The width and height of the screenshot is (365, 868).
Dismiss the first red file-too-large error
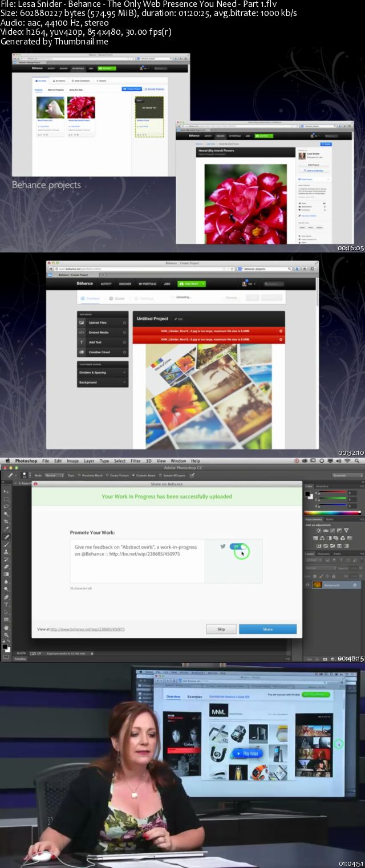coord(281,331)
